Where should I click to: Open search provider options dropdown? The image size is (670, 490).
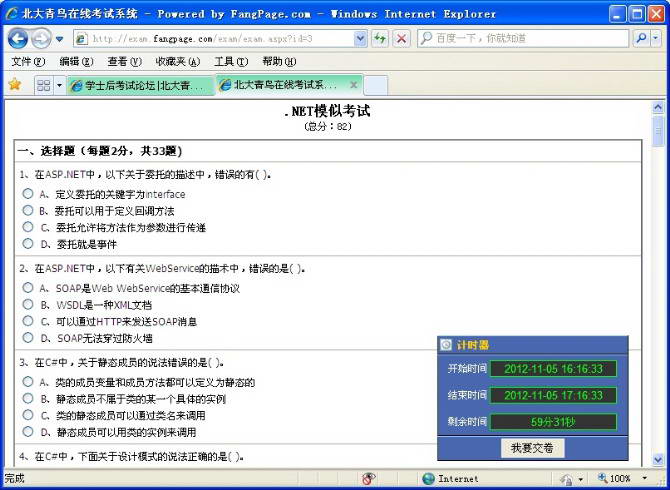coord(655,39)
